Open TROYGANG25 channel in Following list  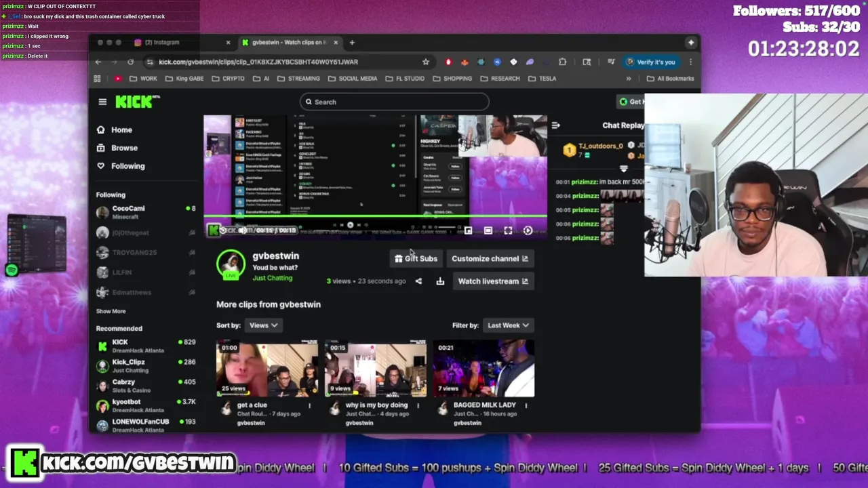(x=146, y=252)
